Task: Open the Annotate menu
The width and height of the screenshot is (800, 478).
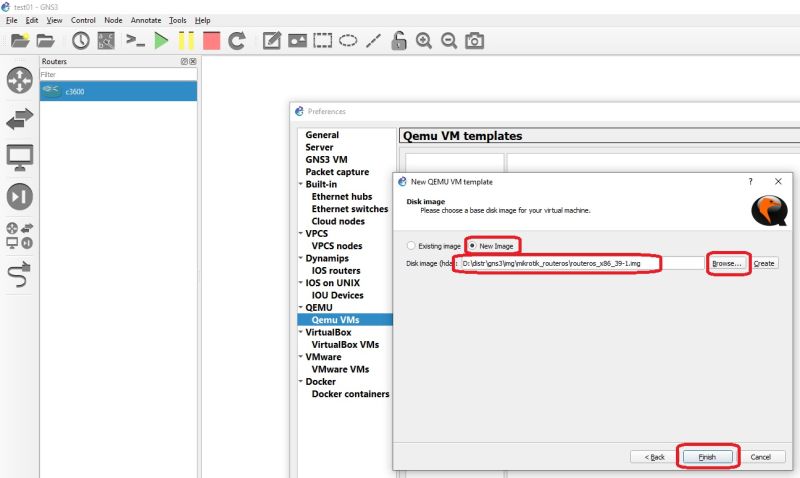Action: 146,20
